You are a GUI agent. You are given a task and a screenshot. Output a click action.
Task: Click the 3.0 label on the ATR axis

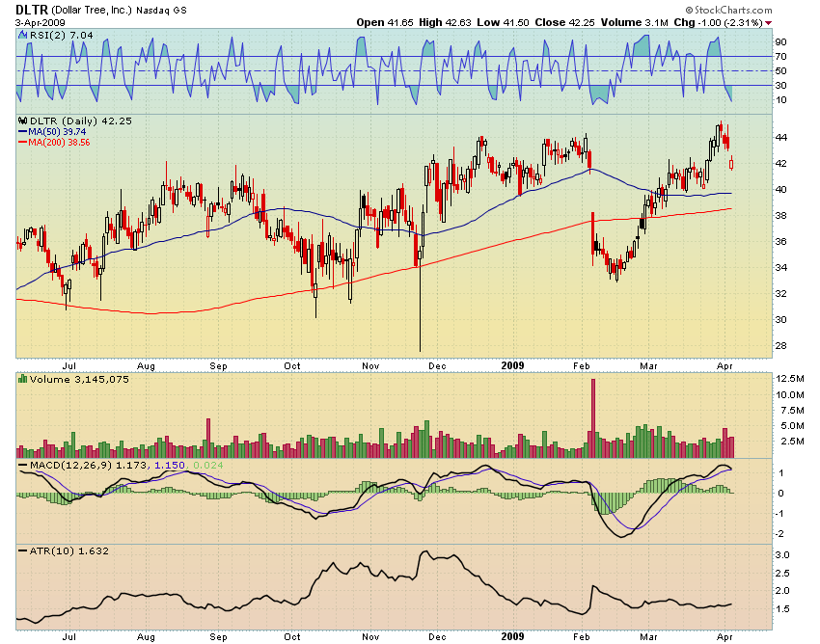pos(782,555)
